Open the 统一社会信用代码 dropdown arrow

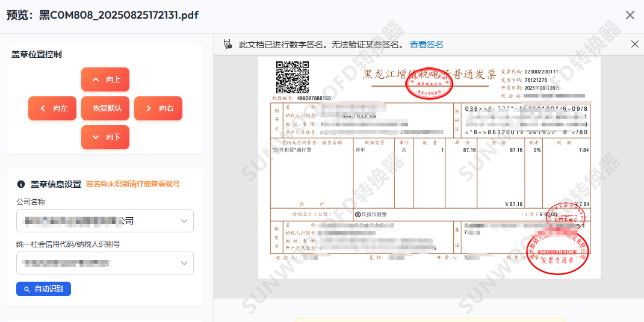[184, 263]
